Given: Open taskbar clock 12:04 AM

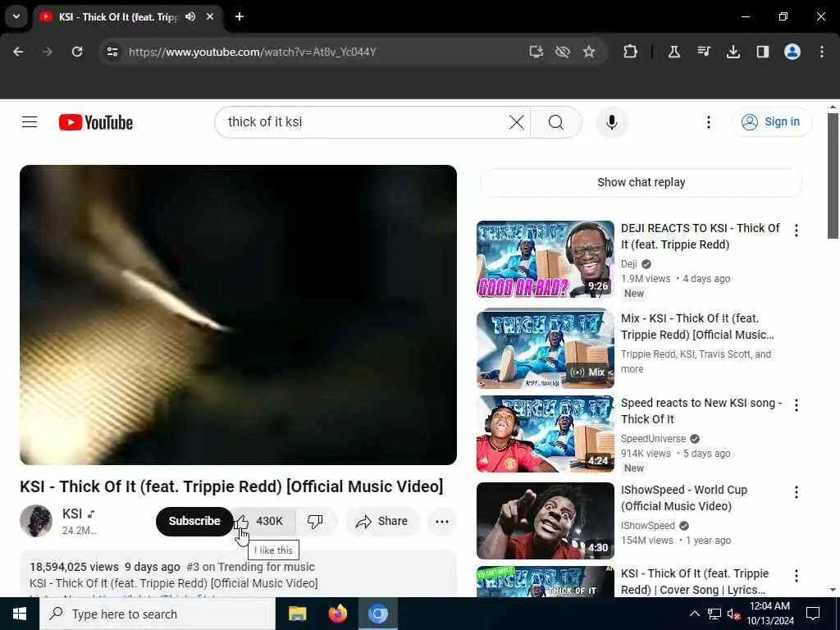Looking at the screenshot, I should [x=770, y=614].
